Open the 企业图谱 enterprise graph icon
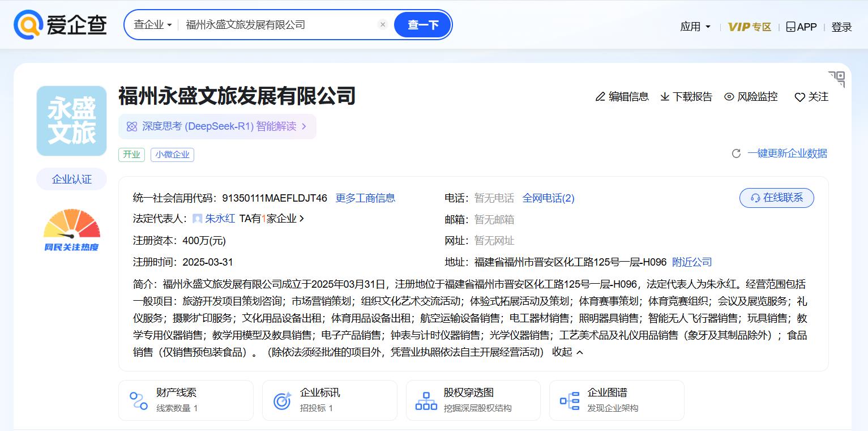This screenshot has height=431, width=868. click(570, 400)
